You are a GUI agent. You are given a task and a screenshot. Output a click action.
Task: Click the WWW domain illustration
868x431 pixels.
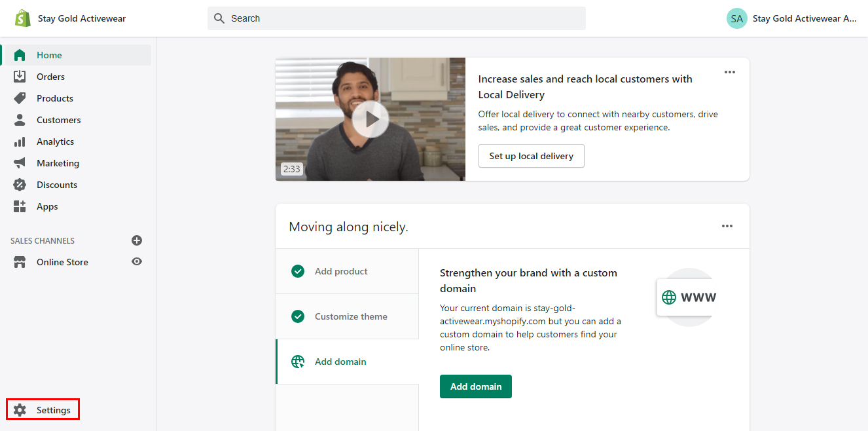[687, 297]
